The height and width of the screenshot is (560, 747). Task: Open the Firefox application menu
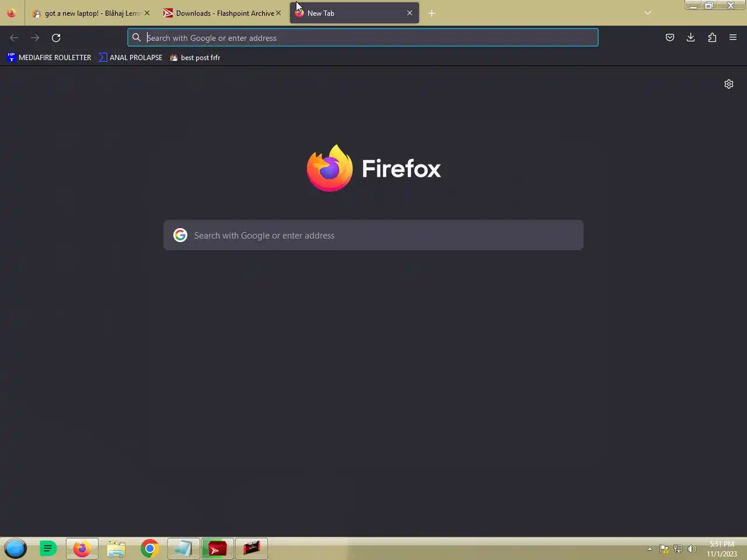[x=733, y=38]
